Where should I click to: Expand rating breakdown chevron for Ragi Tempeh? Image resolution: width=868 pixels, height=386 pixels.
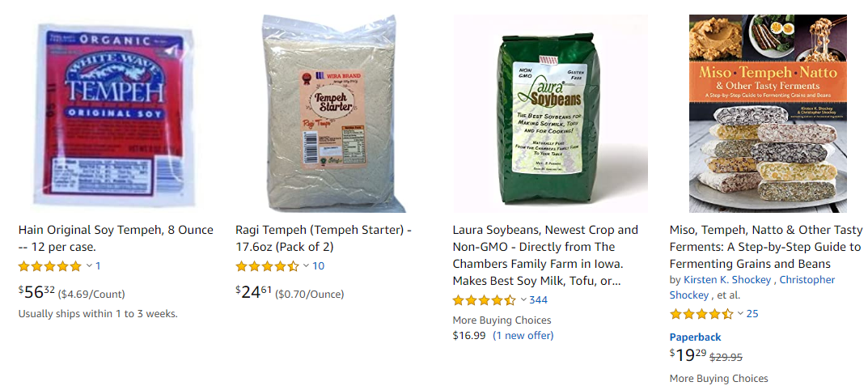tap(306, 266)
